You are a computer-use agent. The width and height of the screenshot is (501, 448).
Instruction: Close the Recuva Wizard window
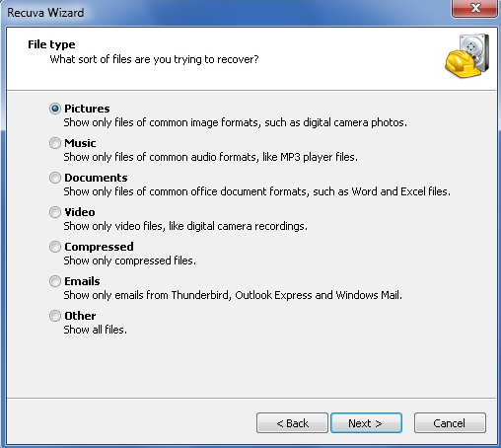click(474, 8)
